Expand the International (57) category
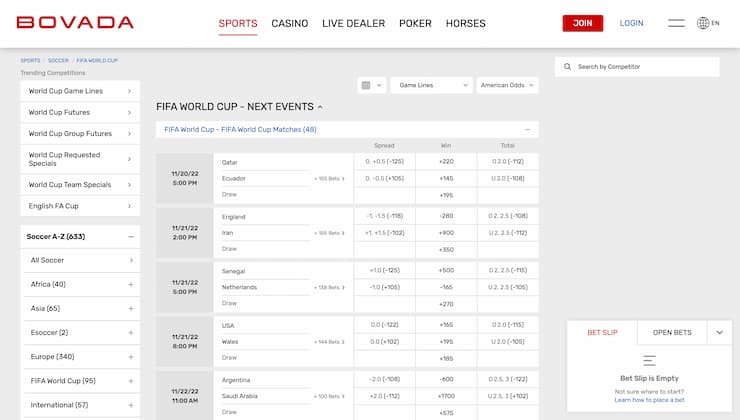 tap(131, 405)
